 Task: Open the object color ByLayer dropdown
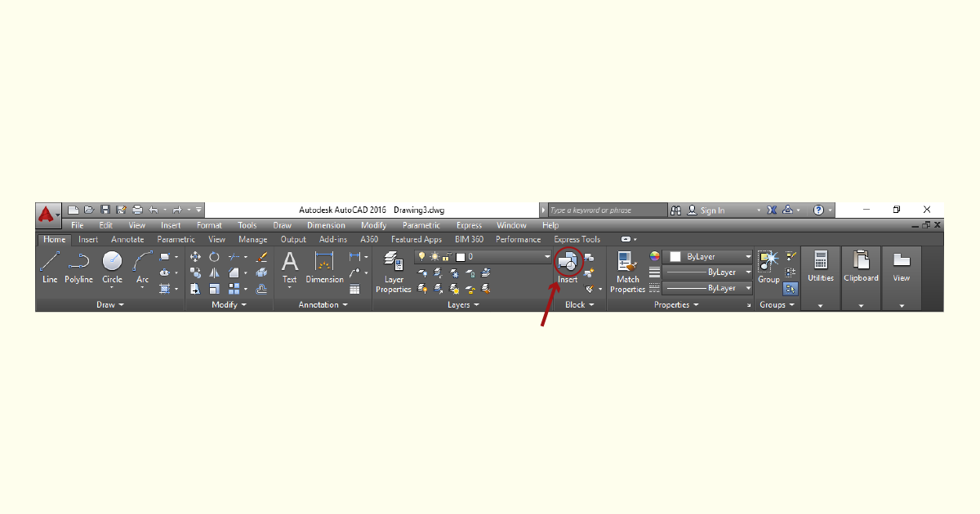tap(707, 256)
